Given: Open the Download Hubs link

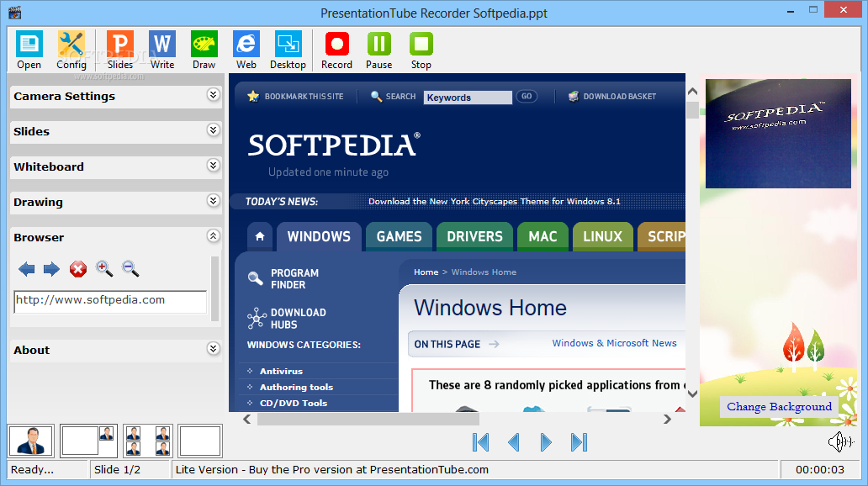Looking at the screenshot, I should (x=298, y=319).
